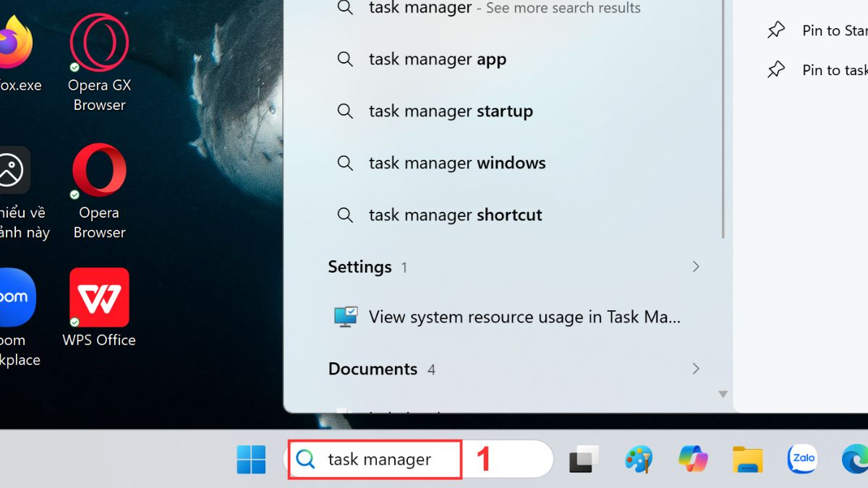This screenshot has height=488, width=868.
Task: Click the pin icon beside Pin to Start
Action: 776,30
